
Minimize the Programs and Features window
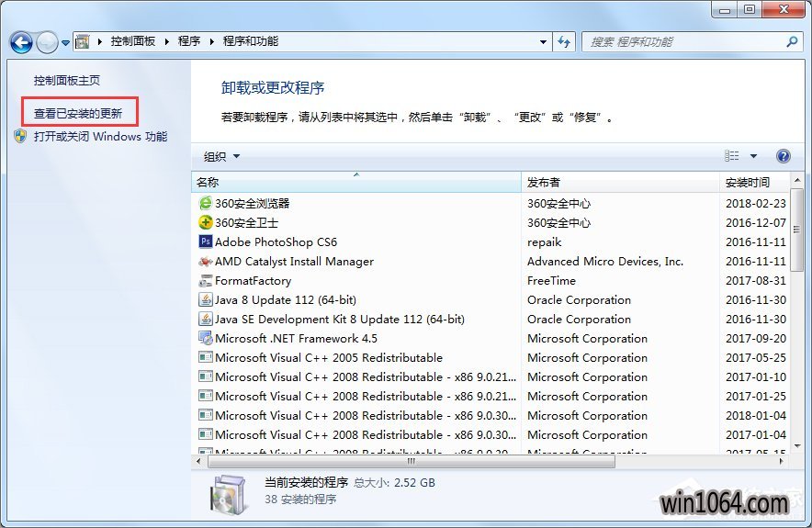tap(726, 9)
